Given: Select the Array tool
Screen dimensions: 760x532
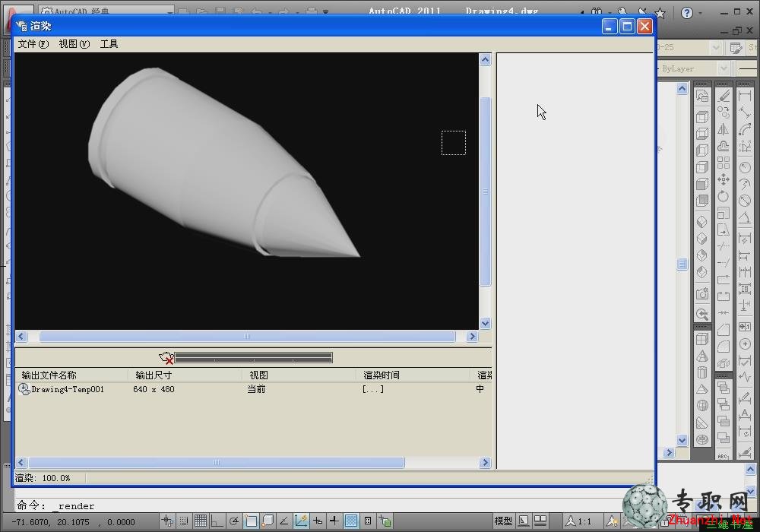Looking at the screenshot, I should pyautogui.click(x=724, y=163).
